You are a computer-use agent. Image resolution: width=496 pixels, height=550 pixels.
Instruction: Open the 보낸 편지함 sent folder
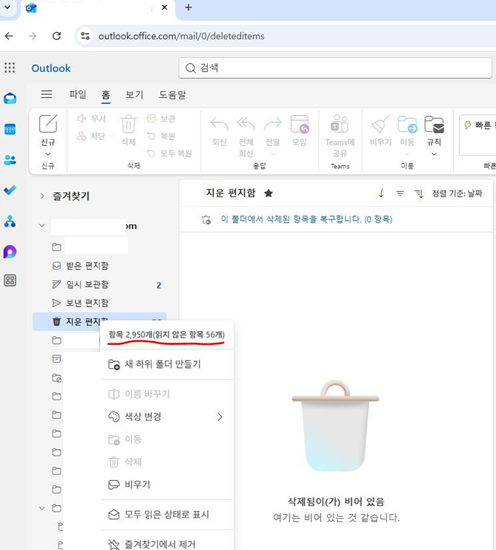pyautogui.click(x=99, y=303)
